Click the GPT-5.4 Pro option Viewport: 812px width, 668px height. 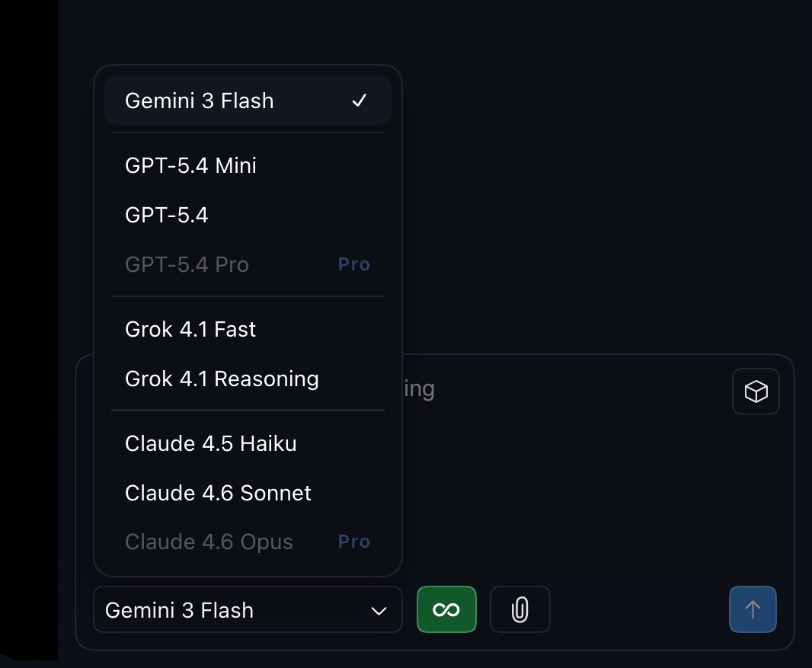(187, 264)
